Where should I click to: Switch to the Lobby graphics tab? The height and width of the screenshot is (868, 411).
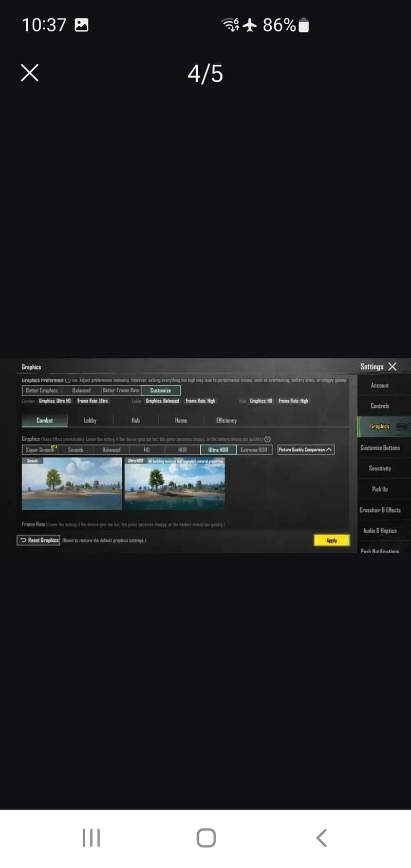(x=90, y=421)
